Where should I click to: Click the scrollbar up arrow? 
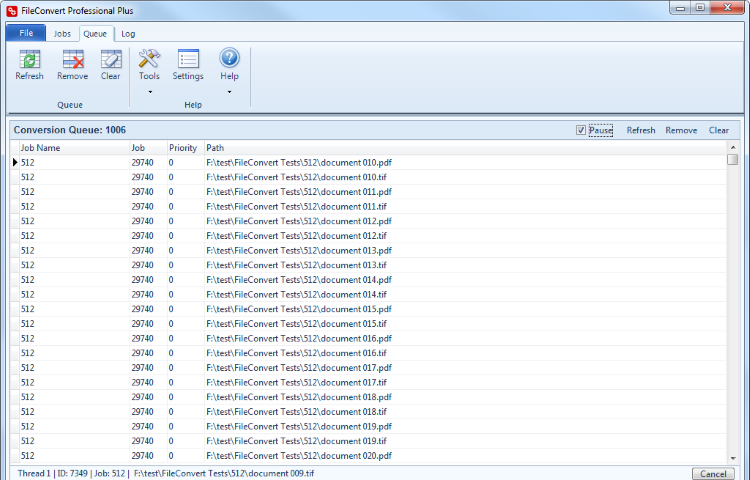(733, 147)
